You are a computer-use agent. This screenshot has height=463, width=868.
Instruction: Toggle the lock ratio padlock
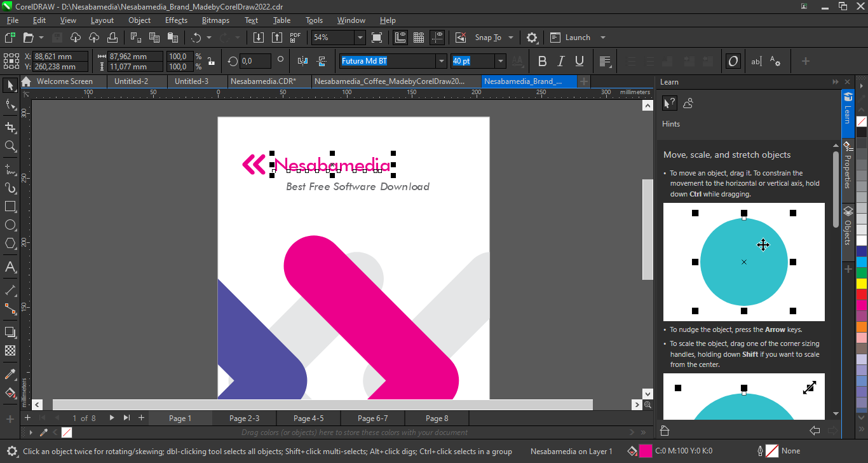tap(211, 62)
